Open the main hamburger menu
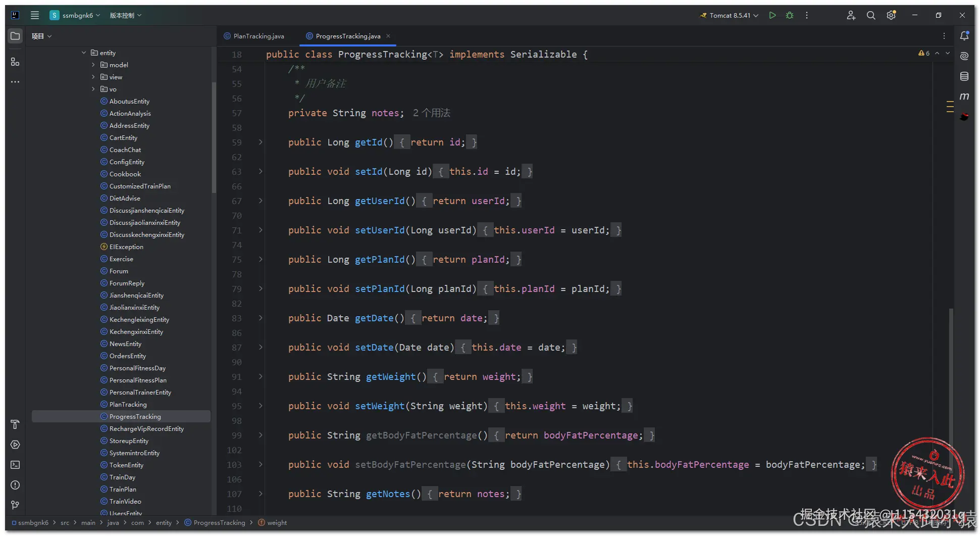 [35, 15]
